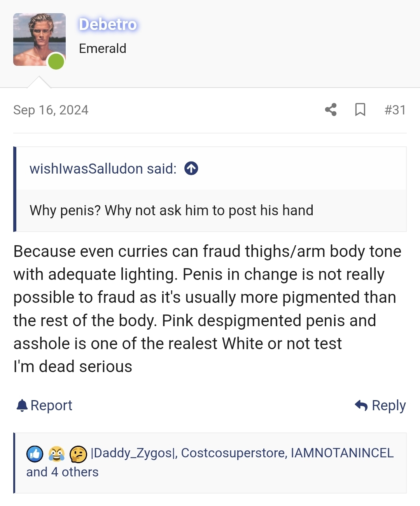The width and height of the screenshot is (420, 506).
Task: Open Debetro's profile avatar
Action: (39, 39)
